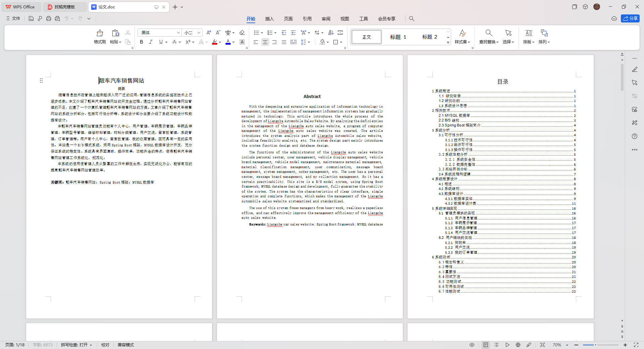This screenshot has height=349, width=644.
Task: Click the document title 靓车汽车销售网站
Action: [x=121, y=81]
